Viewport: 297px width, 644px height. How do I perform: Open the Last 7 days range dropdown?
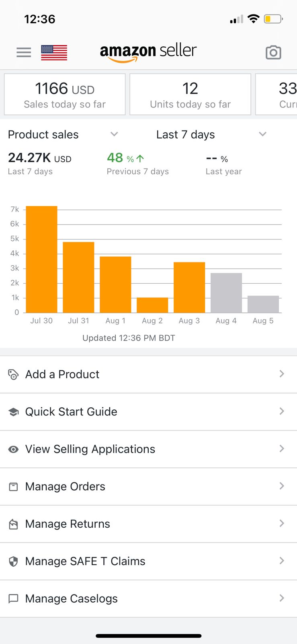[x=262, y=134]
